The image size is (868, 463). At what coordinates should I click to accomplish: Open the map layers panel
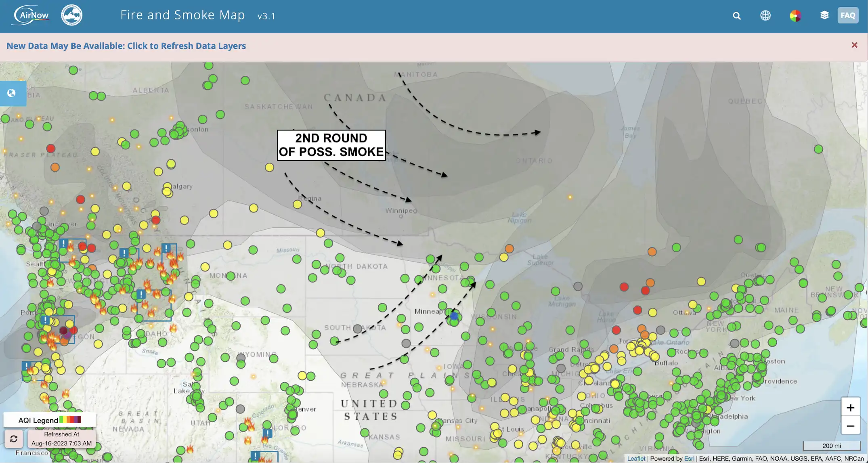[x=824, y=15]
